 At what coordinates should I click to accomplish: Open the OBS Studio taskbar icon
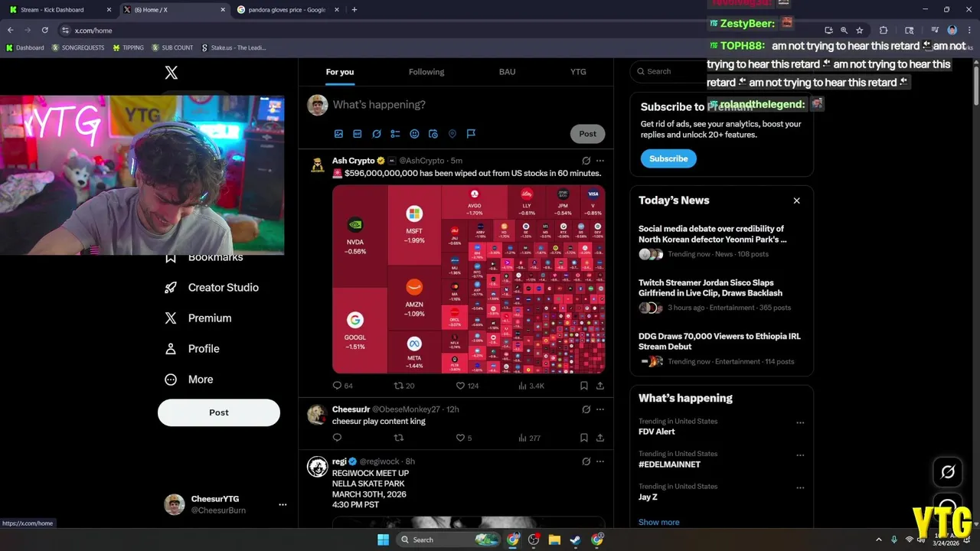534,540
